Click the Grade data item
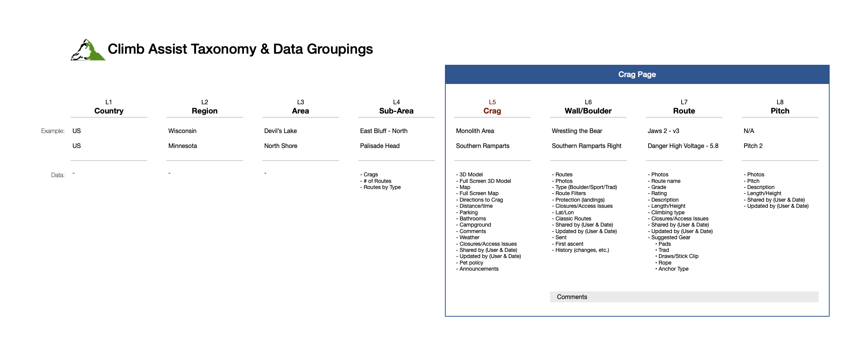Viewport: 868px width, 355px height. point(657,187)
